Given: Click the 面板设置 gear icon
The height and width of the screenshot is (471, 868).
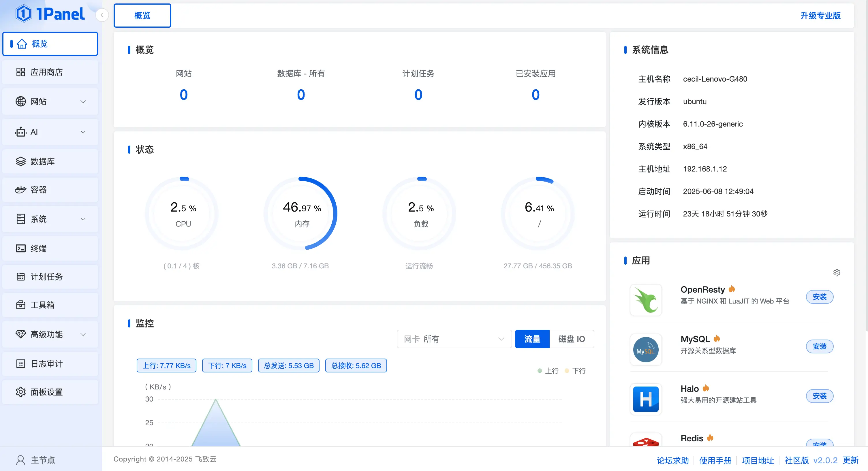Looking at the screenshot, I should tap(20, 392).
